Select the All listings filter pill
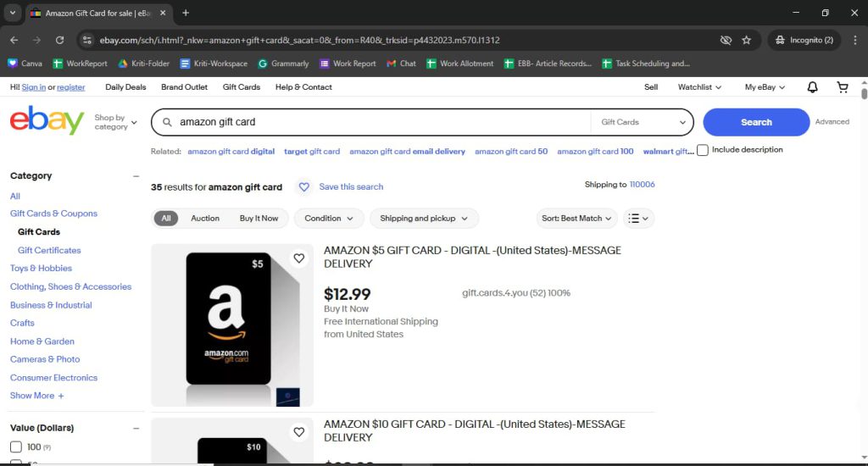The height and width of the screenshot is (466, 868). click(166, 218)
